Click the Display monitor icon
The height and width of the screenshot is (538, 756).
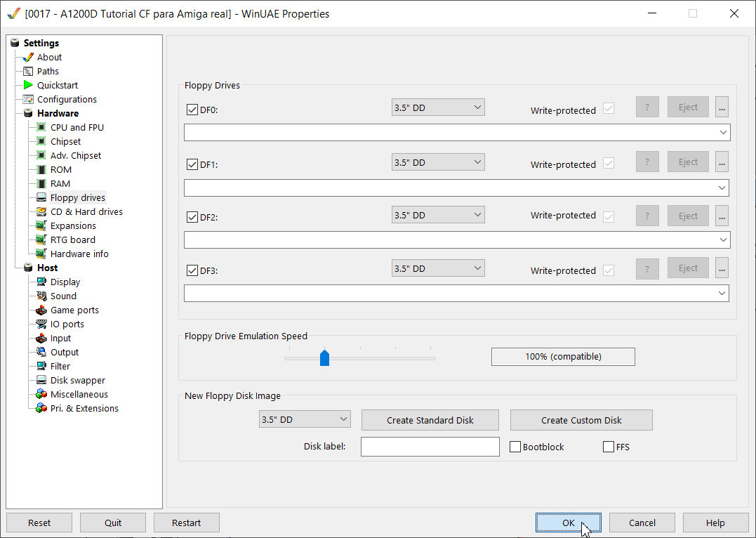click(41, 282)
